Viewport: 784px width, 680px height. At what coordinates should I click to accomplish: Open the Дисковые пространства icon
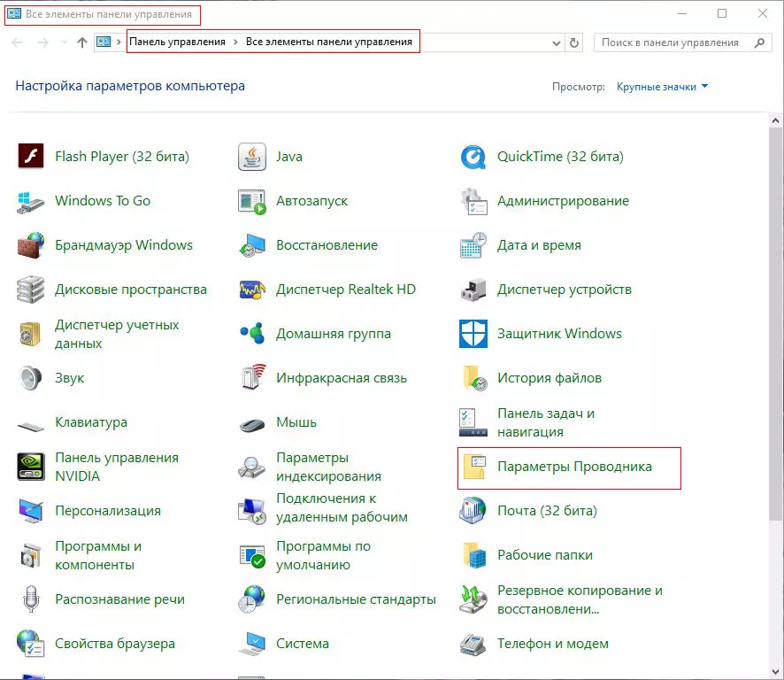pyautogui.click(x=31, y=290)
